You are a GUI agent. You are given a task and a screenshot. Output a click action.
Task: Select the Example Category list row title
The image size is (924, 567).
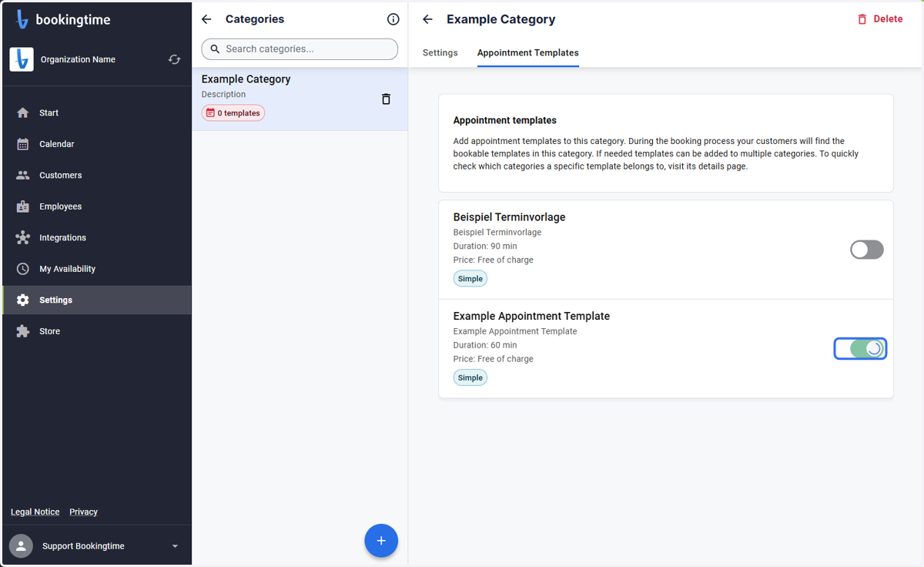pos(246,79)
